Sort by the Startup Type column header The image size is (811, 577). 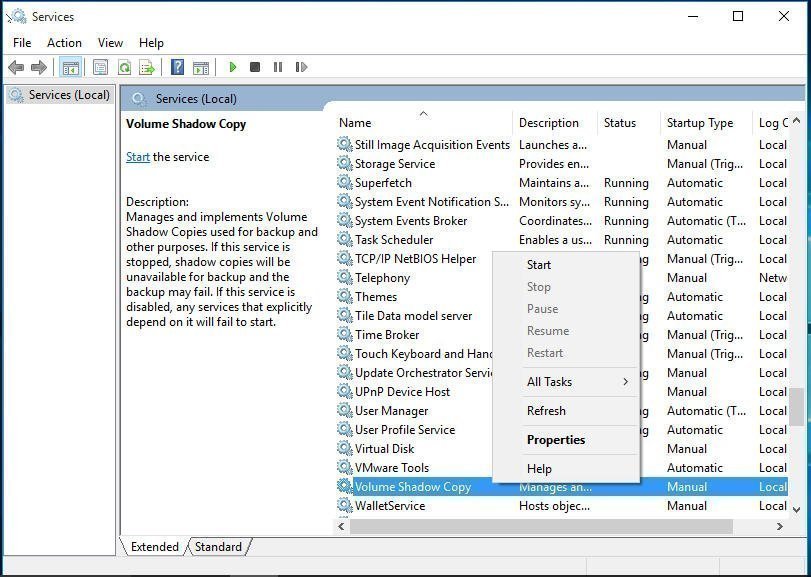700,123
